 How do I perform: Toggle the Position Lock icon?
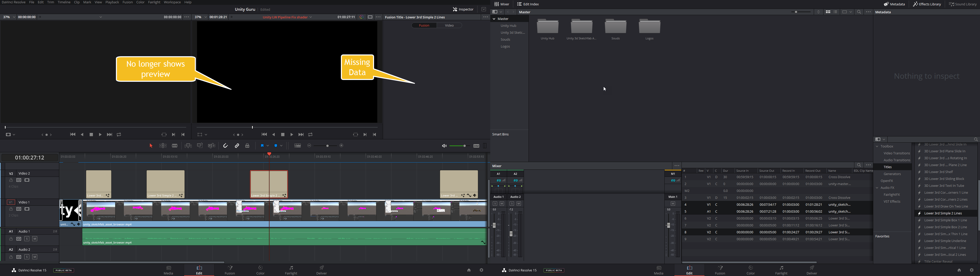[247, 146]
